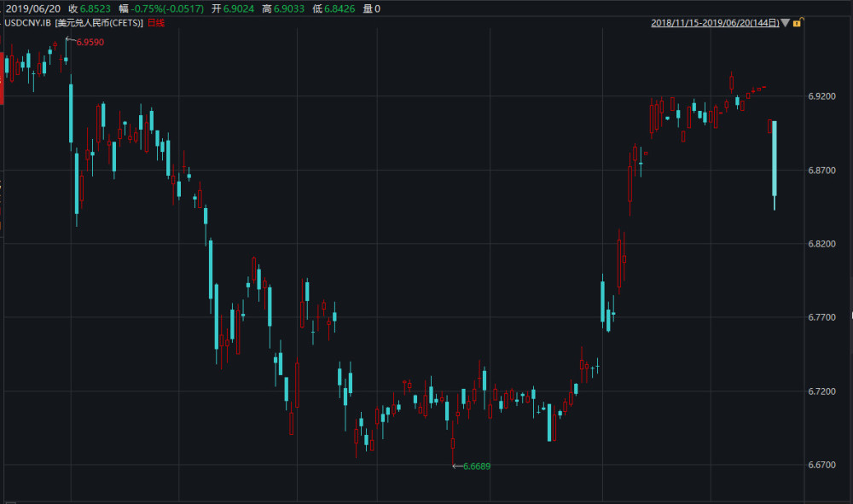Toggle the yellow unlock padlock icon

[798, 22]
